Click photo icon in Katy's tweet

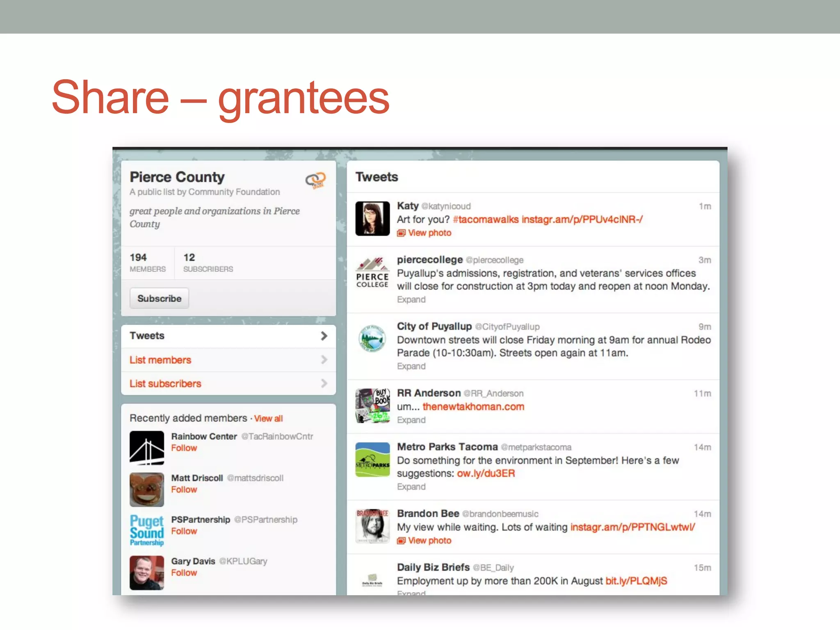pyautogui.click(x=401, y=233)
